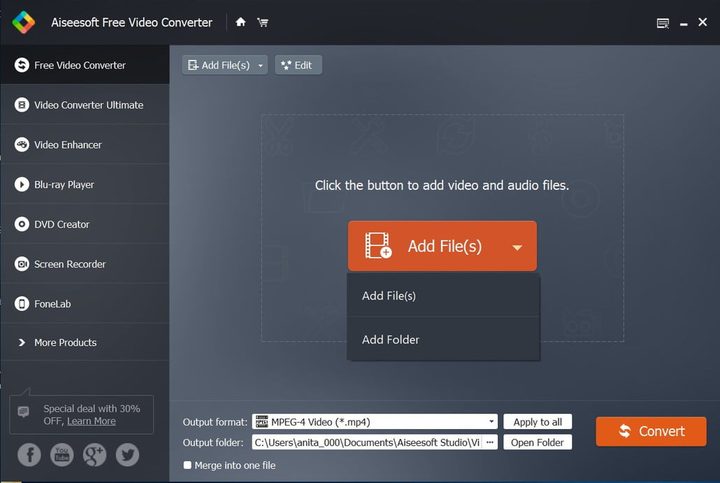Open Aiseesoft Google Plus icon
This screenshot has height=483, width=720.
(95, 455)
